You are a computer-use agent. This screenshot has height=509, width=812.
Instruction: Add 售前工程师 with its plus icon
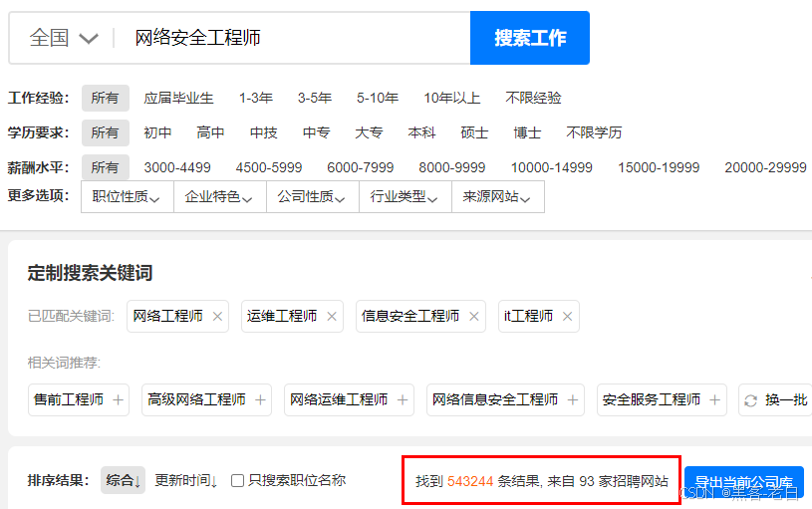tap(119, 399)
